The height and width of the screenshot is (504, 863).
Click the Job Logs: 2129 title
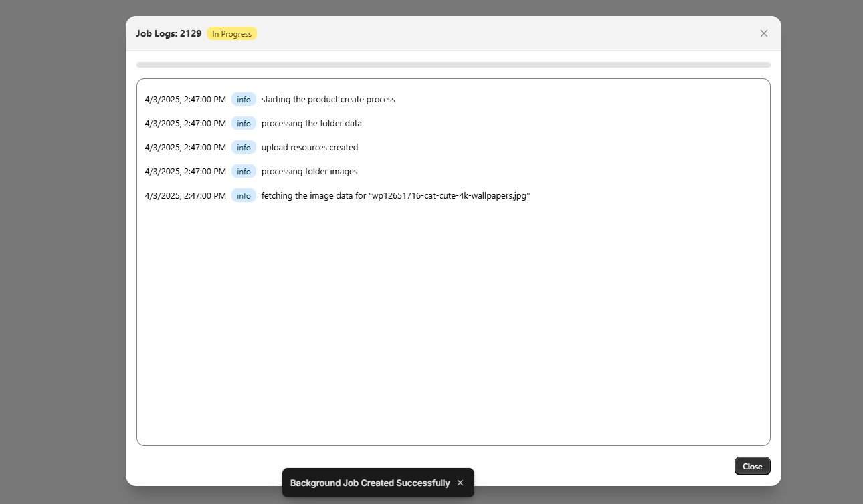pyautogui.click(x=169, y=33)
